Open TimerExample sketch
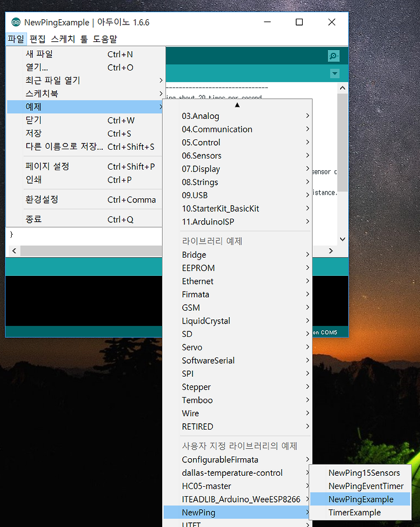Screen dimensions: 420x527 (x=360, y=512)
